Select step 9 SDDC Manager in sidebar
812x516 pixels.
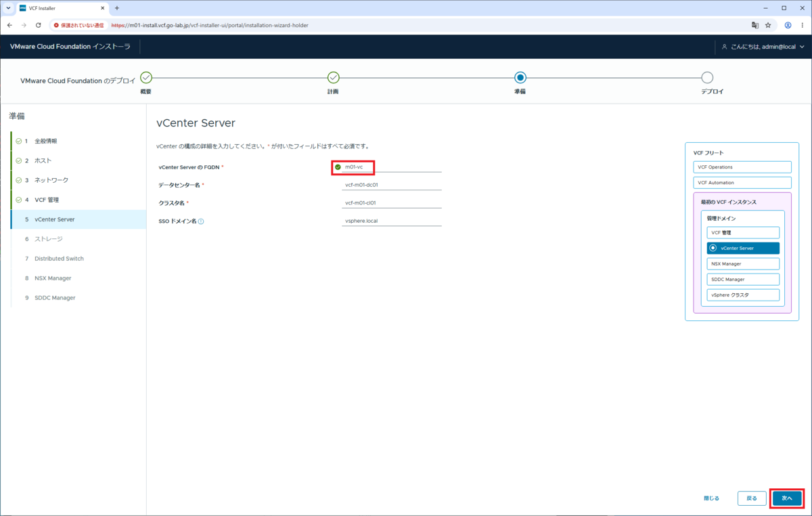pos(78,298)
